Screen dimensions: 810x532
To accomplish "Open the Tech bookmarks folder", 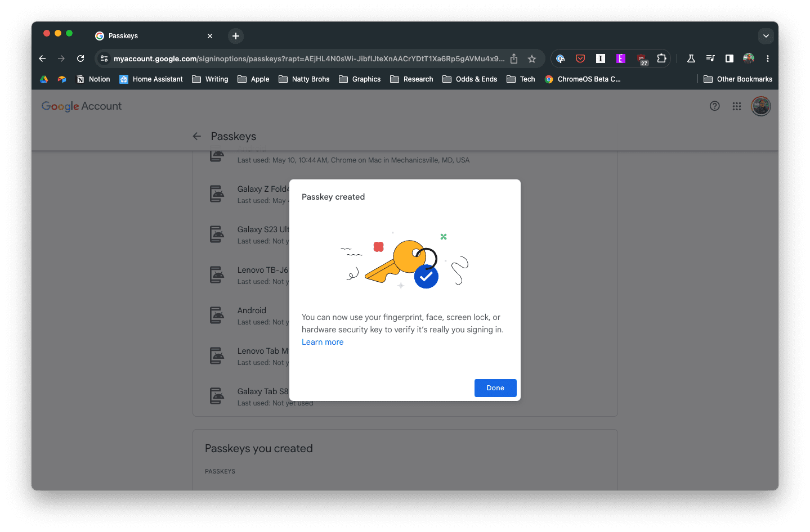I will pyautogui.click(x=521, y=79).
